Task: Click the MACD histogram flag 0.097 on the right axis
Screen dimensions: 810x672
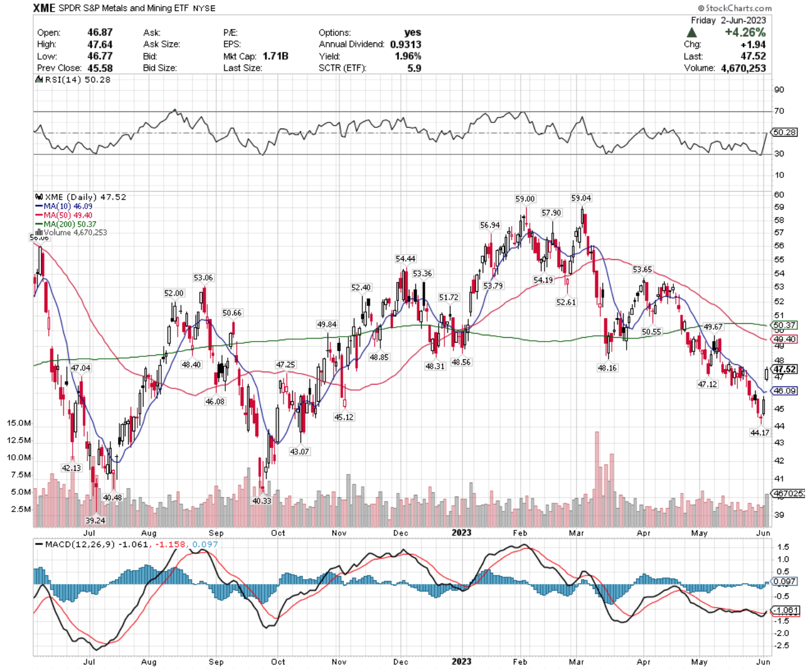Action: click(x=785, y=581)
